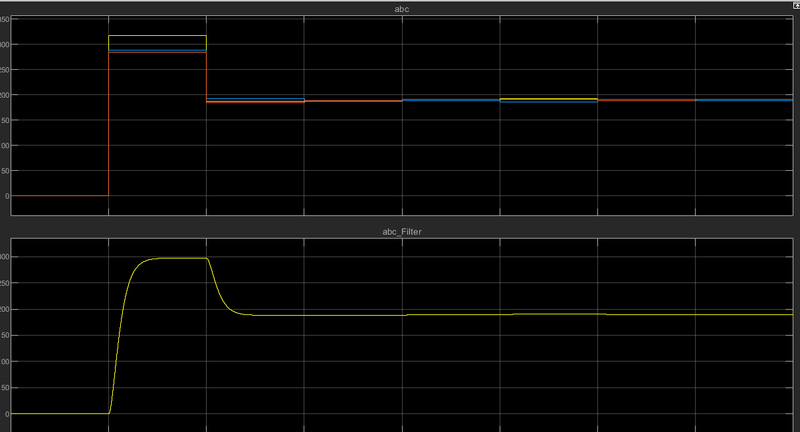Click the rising slope of the abc_Filter curve

click(x=119, y=330)
